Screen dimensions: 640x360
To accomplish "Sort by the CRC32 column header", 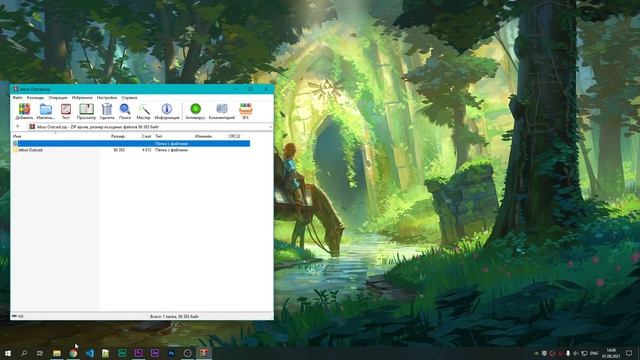I will coord(235,136).
